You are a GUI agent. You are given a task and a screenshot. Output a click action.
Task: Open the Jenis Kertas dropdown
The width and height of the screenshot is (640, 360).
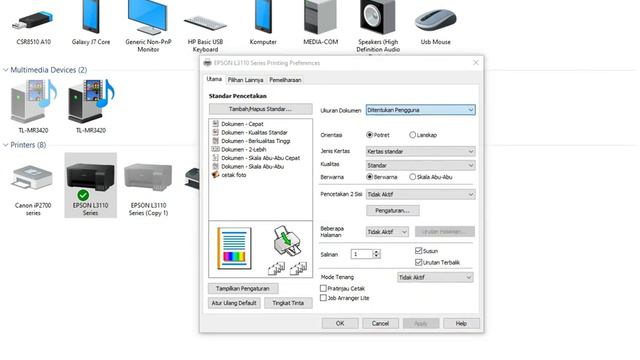coord(420,151)
